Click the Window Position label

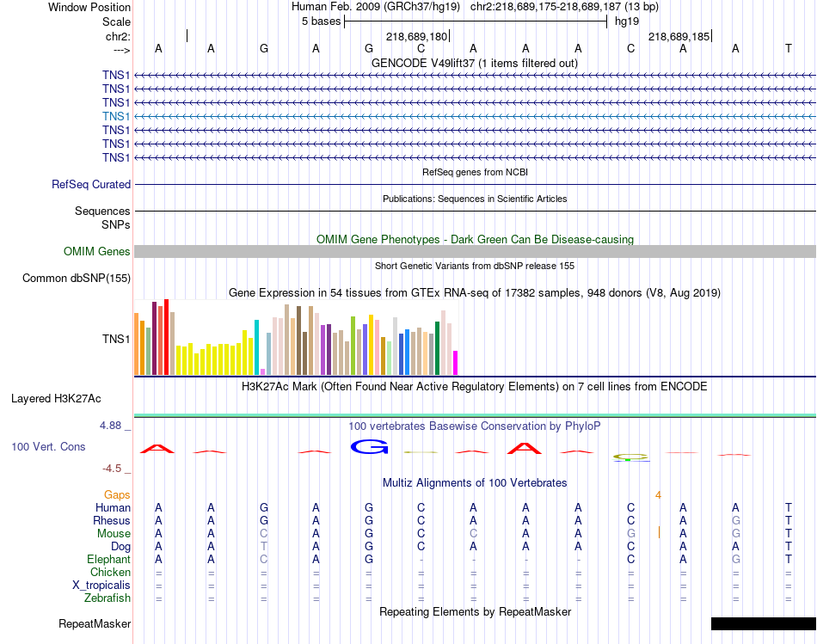coord(89,7)
